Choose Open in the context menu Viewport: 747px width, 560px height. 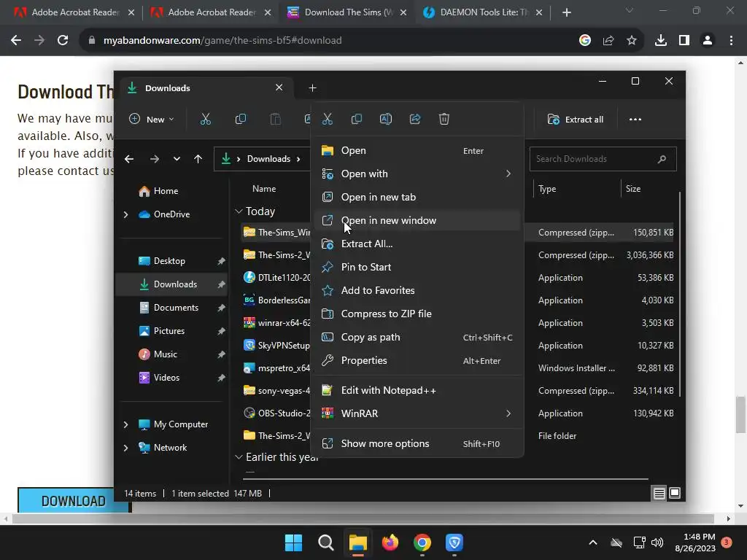(417, 150)
